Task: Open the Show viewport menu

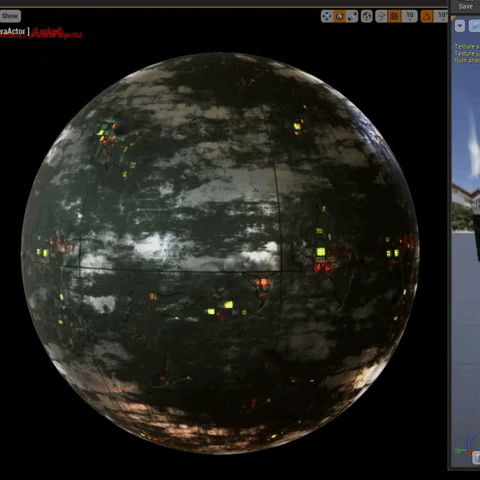Action: tap(10, 16)
